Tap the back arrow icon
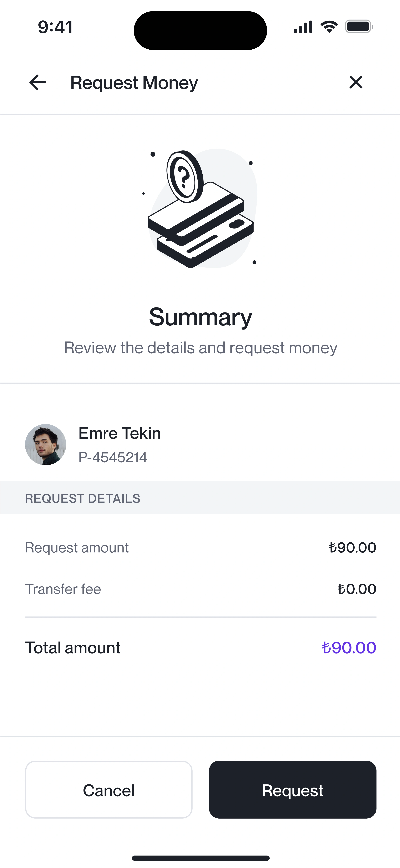 tap(37, 83)
